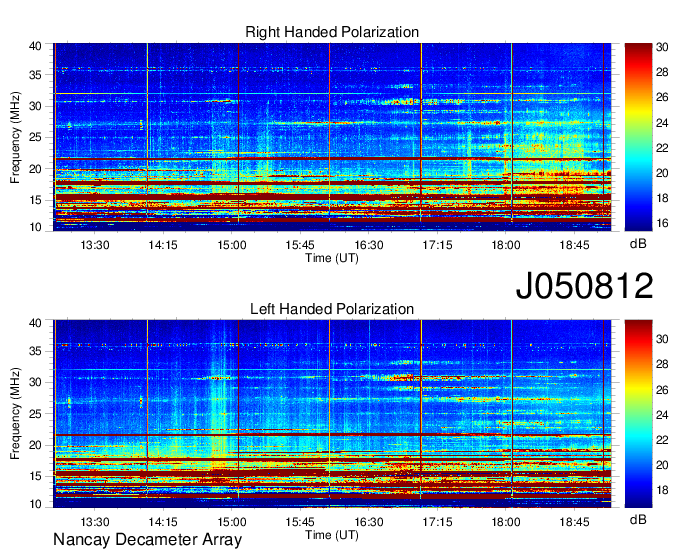Click the 16:30 tick under Right Handed plot
The height and width of the screenshot is (552, 680).
[x=369, y=245]
